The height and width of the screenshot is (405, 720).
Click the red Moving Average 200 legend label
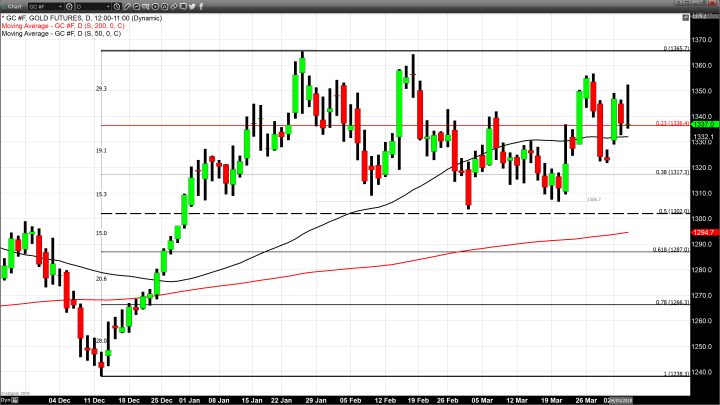pyautogui.click(x=62, y=25)
